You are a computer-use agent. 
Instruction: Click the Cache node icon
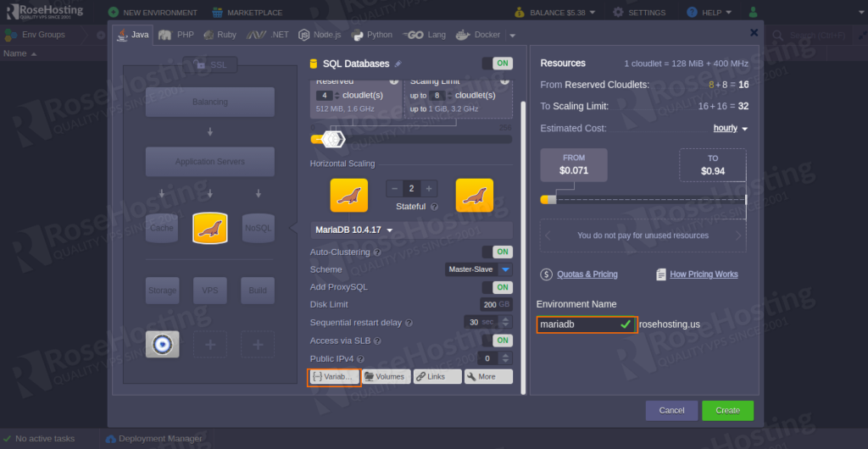click(x=161, y=227)
